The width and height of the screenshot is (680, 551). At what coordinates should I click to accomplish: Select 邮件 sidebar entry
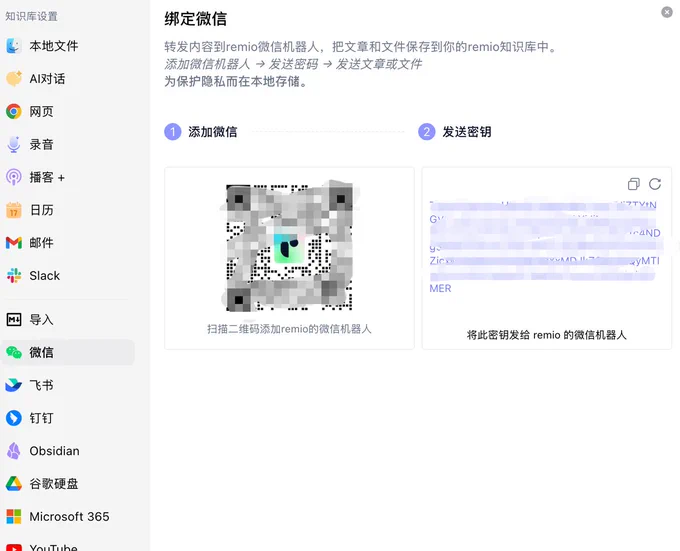coord(69,243)
